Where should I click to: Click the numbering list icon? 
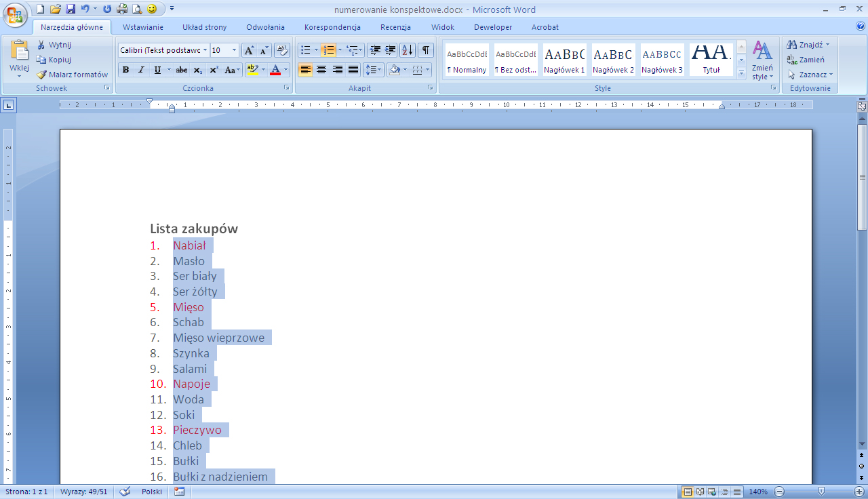(329, 50)
